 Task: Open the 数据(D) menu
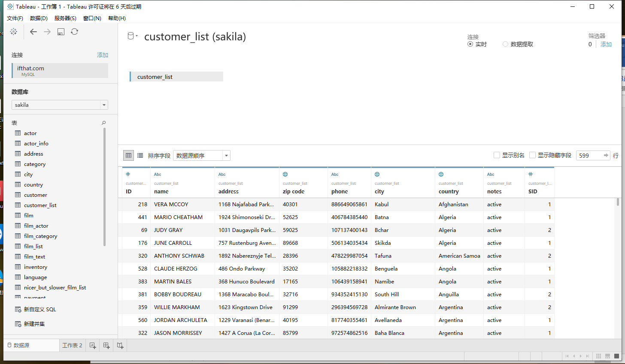click(39, 18)
